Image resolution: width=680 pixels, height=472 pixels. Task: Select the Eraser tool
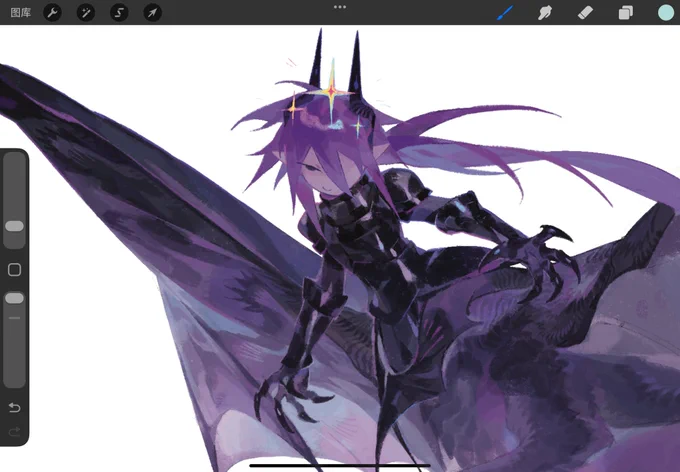click(x=585, y=13)
